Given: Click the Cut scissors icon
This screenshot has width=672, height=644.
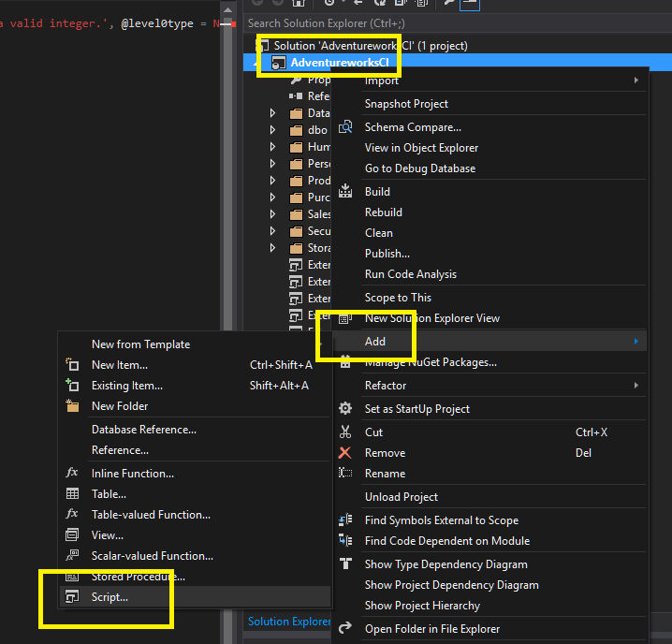Looking at the screenshot, I should pyautogui.click(x=345, y=432).
